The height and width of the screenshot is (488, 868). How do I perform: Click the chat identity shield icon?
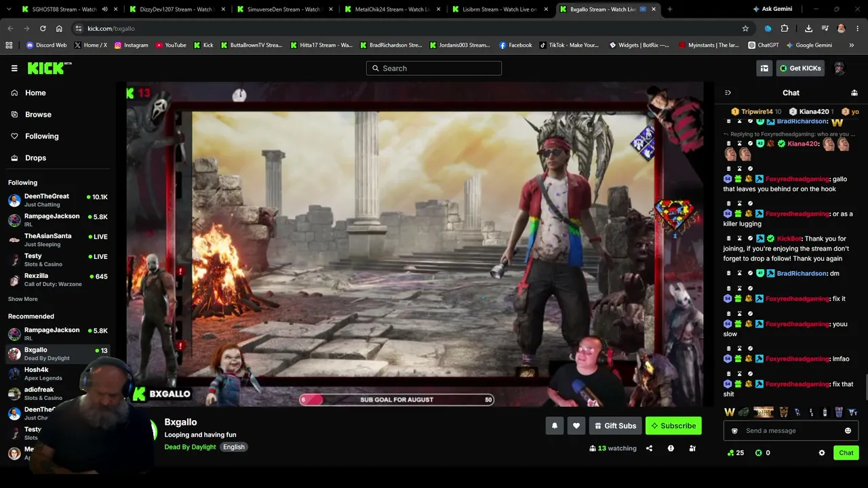[x=734, y=430]
